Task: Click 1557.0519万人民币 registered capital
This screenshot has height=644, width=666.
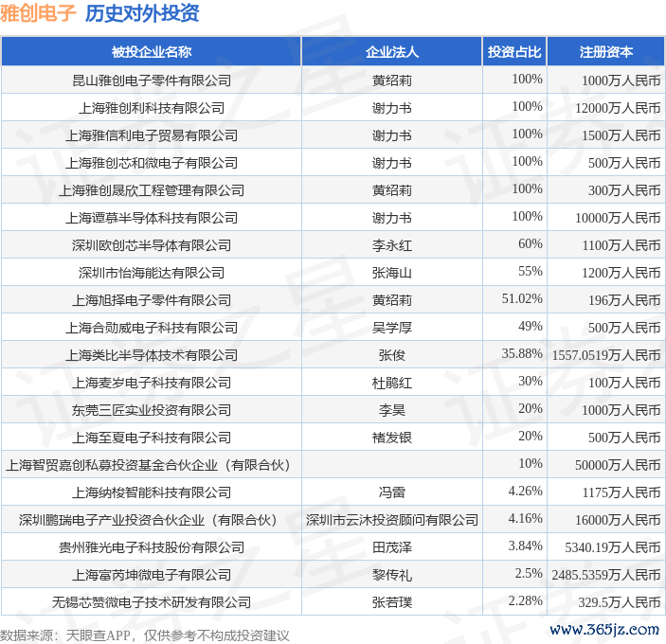Action: point(606,355)
